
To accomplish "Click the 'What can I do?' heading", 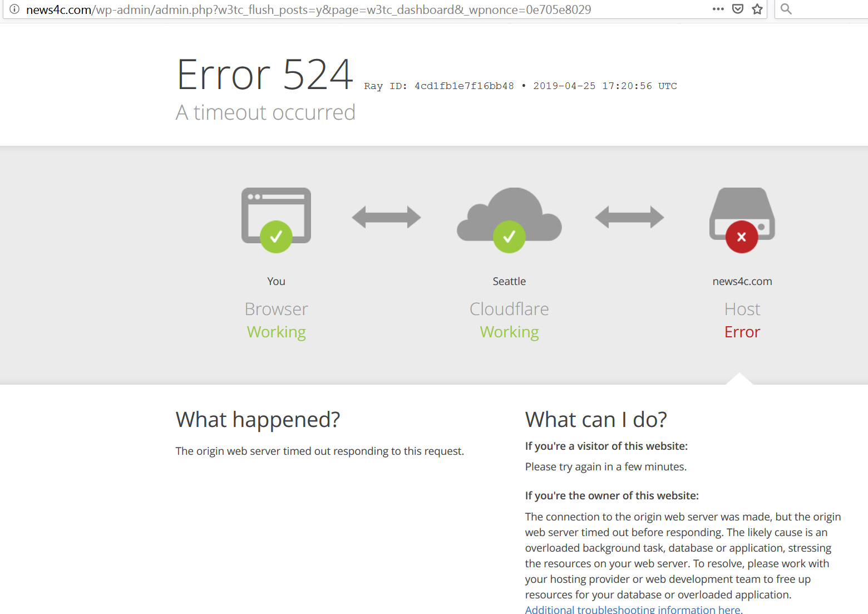I will (596, 420).
